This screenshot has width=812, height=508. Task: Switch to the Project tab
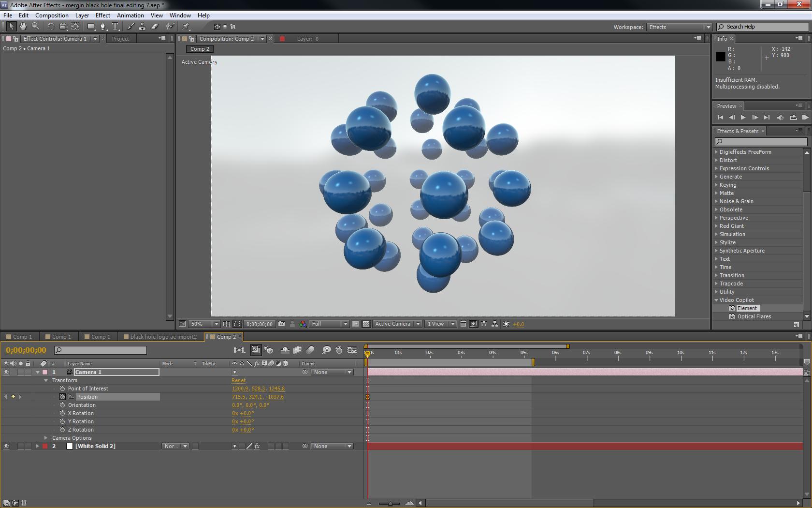click(120, 39)
